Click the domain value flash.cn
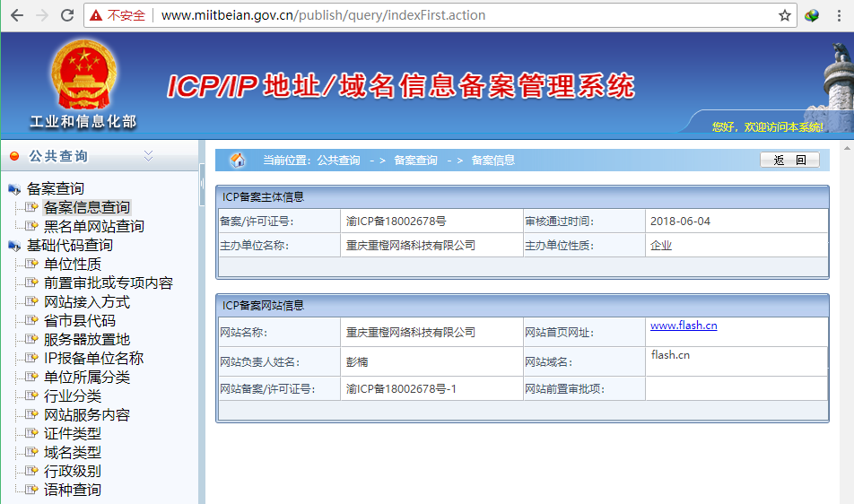This screenshot has height=504, width=854. pyautogui.click(x=670, y=355)
